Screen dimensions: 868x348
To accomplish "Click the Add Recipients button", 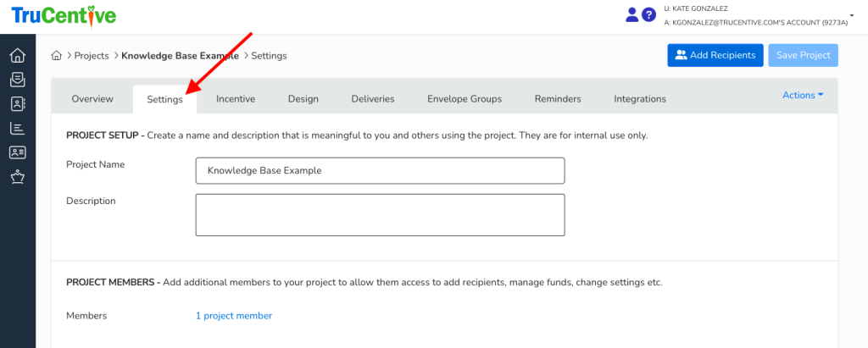I will coord(715,56).
